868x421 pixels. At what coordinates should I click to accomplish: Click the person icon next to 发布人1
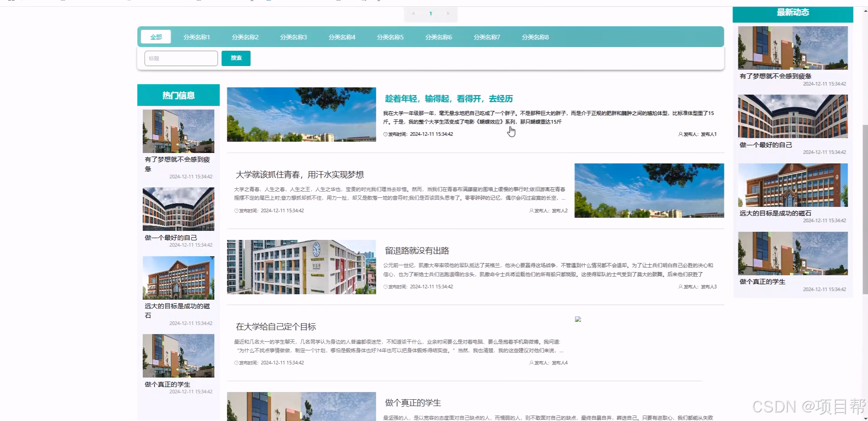tap(680, 134)
